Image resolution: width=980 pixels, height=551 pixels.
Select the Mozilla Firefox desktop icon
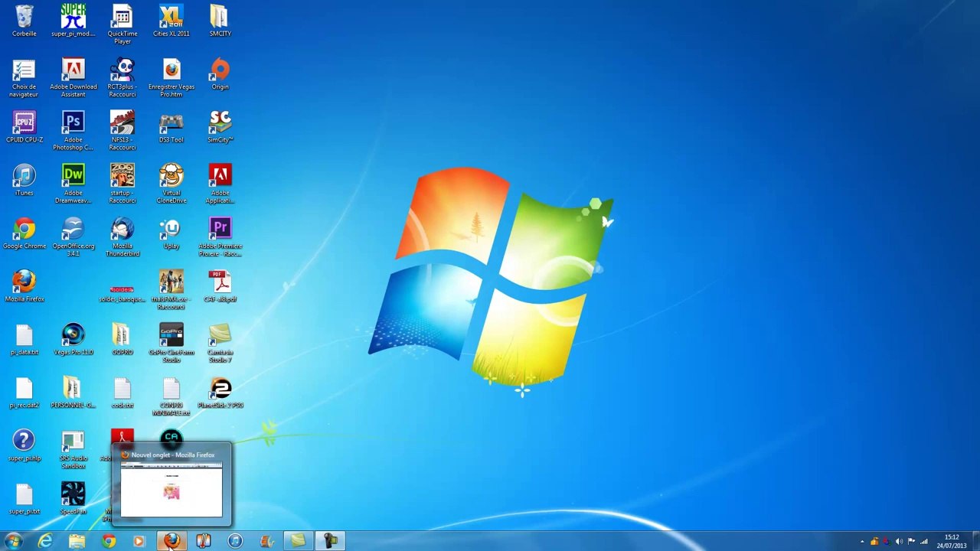[x=24, y=286]
